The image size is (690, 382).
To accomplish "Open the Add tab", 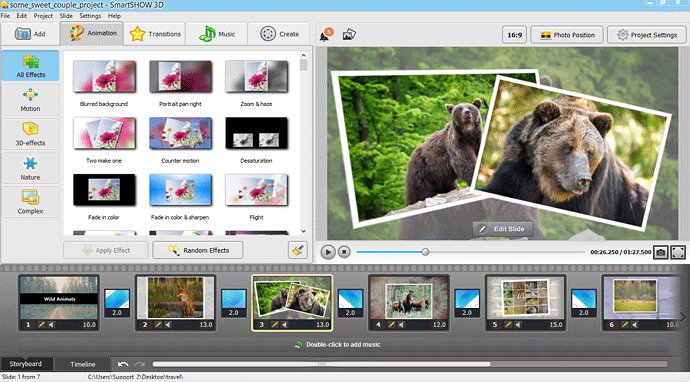I will point(29,34).
